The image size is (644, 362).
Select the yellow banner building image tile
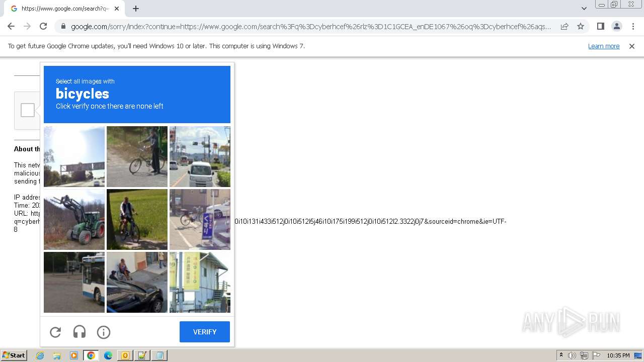(x=200, y=282)
